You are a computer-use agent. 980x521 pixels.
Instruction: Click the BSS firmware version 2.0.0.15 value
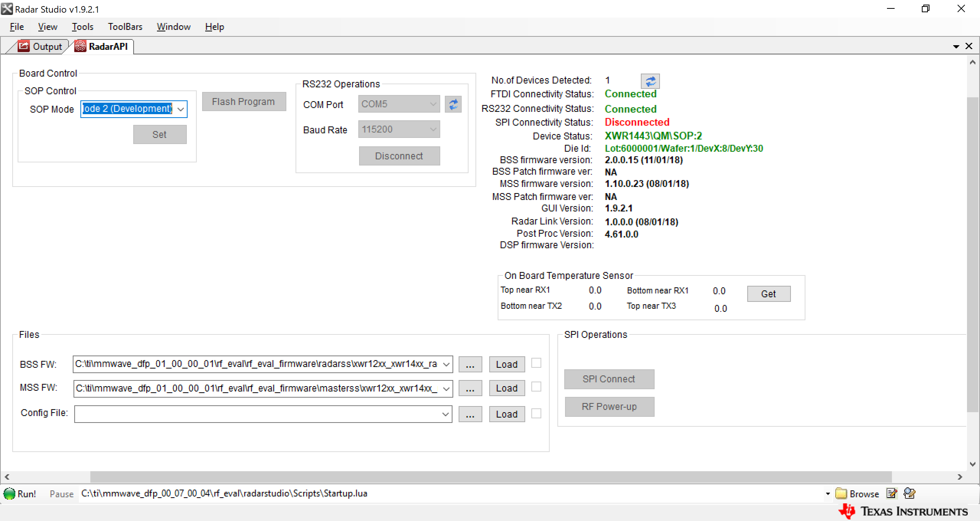[644, 160]
